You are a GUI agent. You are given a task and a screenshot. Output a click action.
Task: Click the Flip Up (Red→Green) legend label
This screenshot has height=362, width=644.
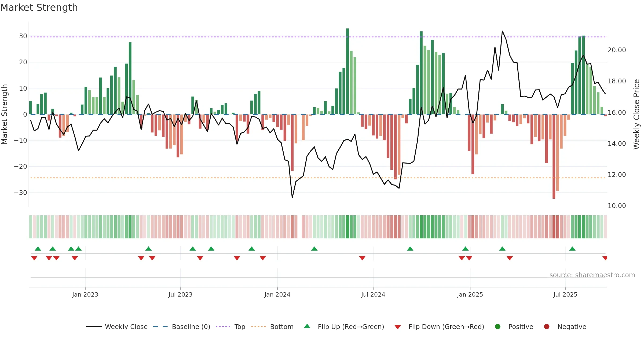tap(351, 327)
